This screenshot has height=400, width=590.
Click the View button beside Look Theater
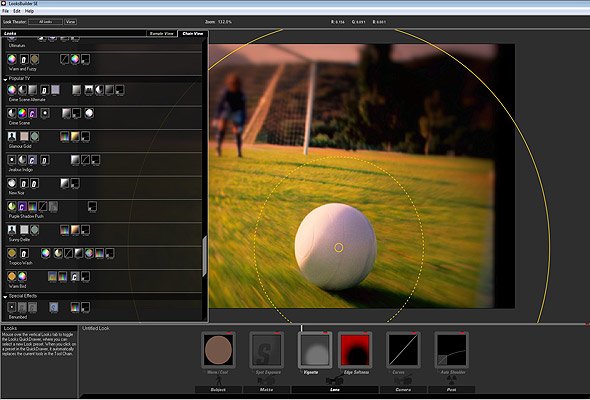click(x=70, y=22)
